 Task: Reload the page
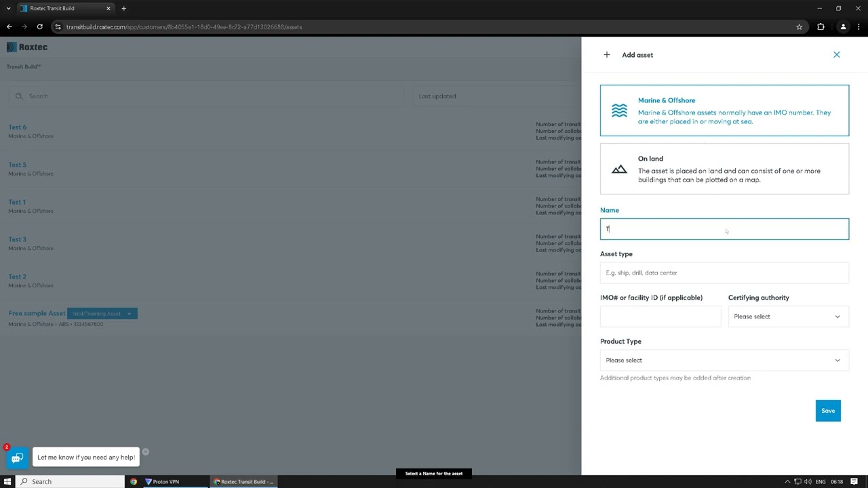(40, 27)
